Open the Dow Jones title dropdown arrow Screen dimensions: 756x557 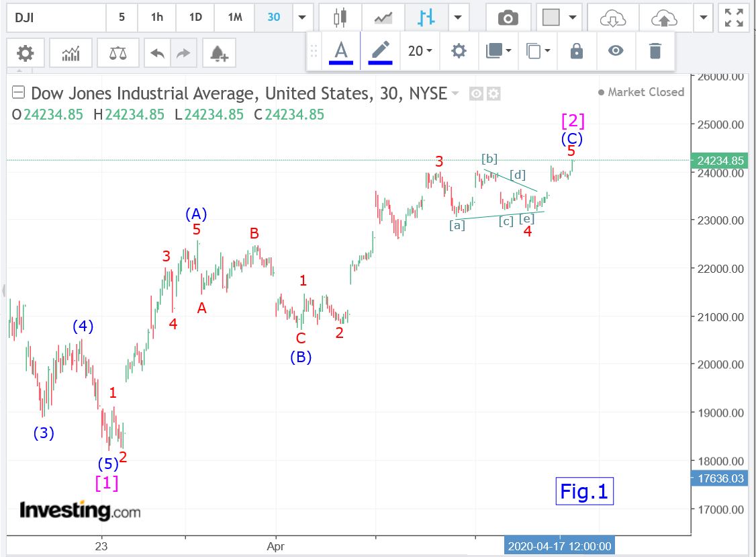pos(455,93)
